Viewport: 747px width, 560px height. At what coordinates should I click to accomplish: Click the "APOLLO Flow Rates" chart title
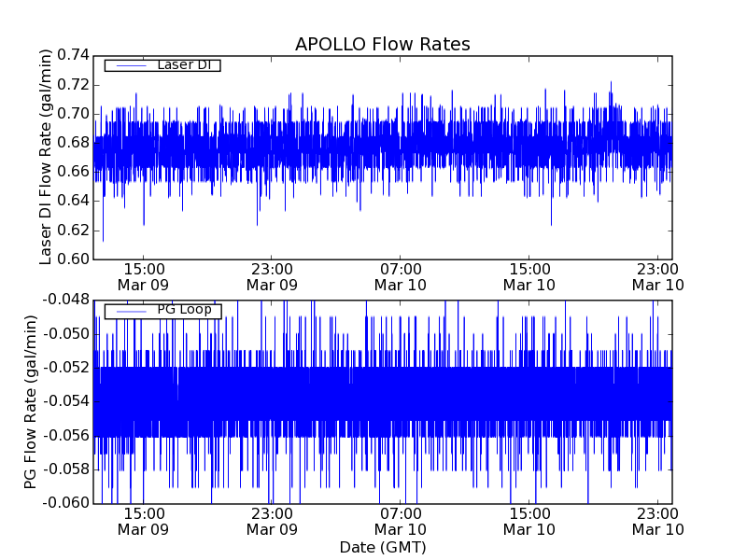tap(382, 45)
